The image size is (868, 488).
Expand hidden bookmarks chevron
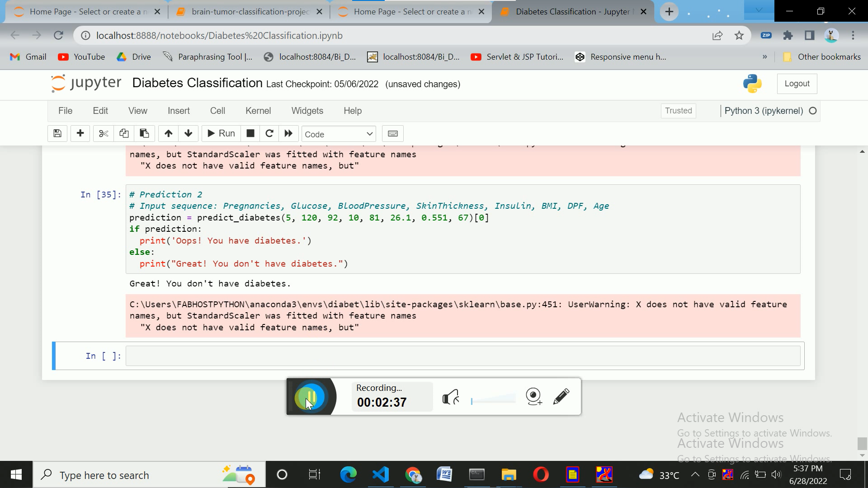[x=765, y=57]
